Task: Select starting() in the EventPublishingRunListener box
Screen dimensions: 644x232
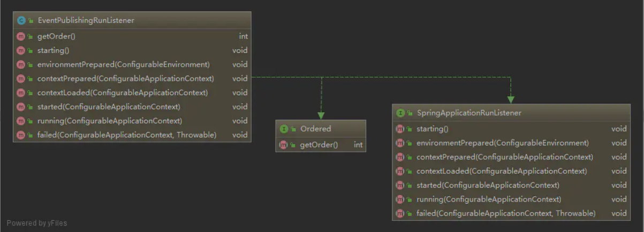Action: pyautogui.click(x=53, y=50)
